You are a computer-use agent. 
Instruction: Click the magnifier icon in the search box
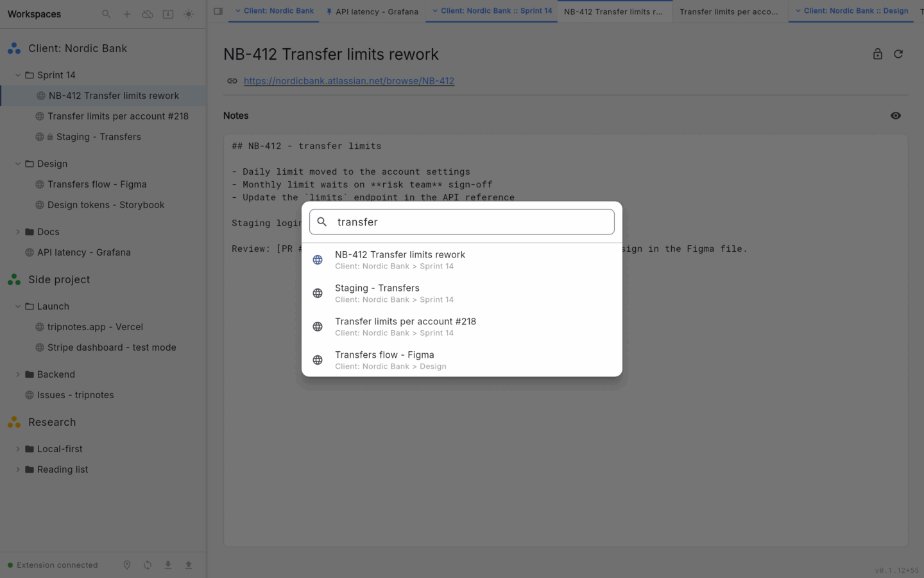pos(322,222)
